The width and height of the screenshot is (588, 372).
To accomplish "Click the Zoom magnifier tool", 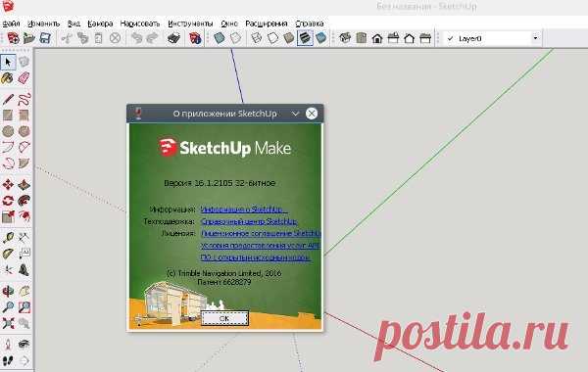I will click(x=8, y=307).
